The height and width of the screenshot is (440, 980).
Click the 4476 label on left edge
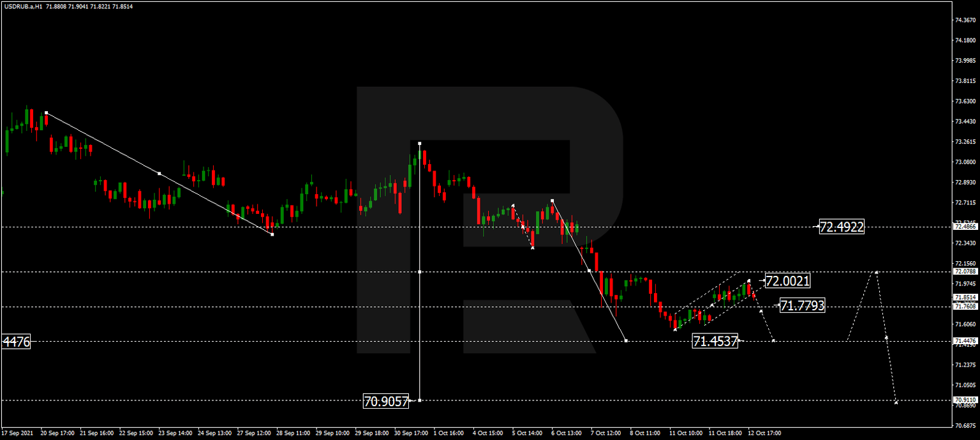pos(14,342)
